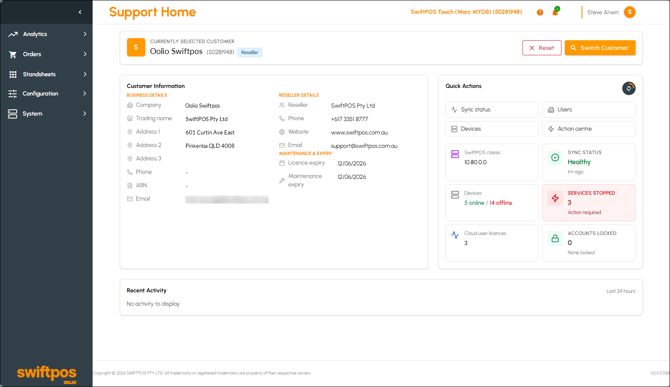Image resolution: width=670 pixels, height=387 pixels.
Task: Click the '14 offline' devices text
Action: coord(501,203)
